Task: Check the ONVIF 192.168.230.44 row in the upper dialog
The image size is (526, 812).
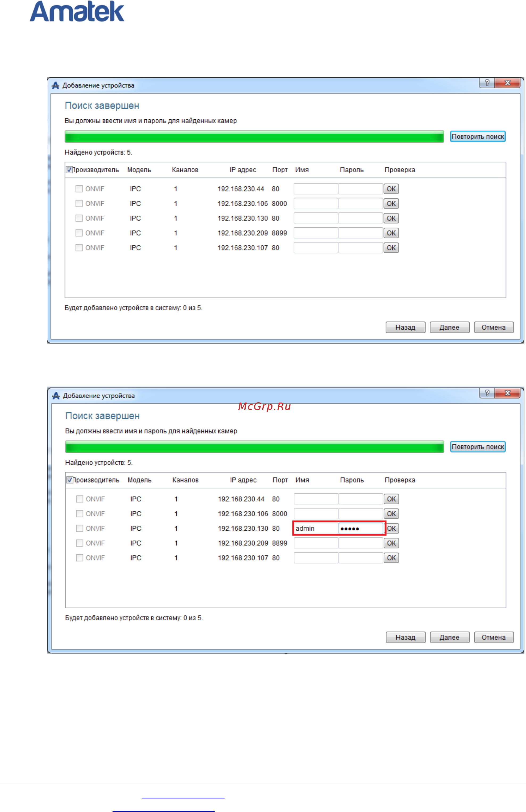Action: coord(79,189)
